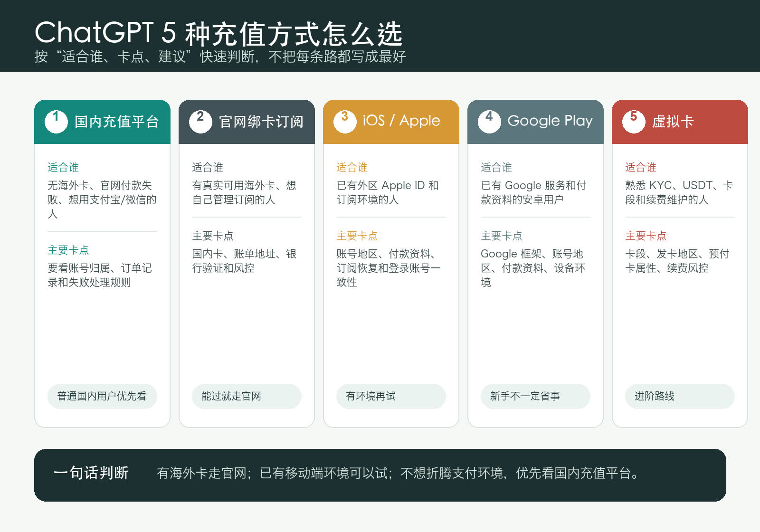
Task: Click text 要看账号归属、订单记录和失败处理规则
Action: (100, 275)
